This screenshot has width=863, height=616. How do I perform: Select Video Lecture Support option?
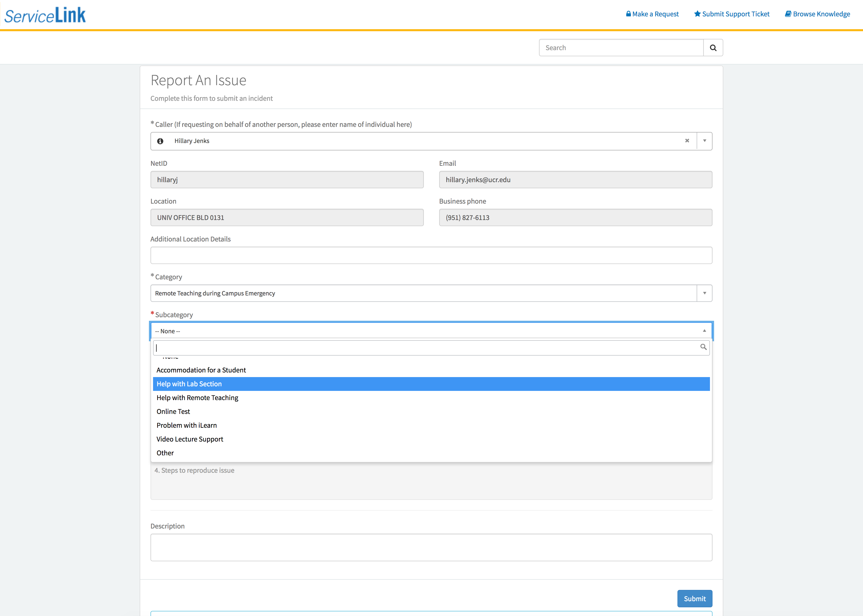(190, 439)
